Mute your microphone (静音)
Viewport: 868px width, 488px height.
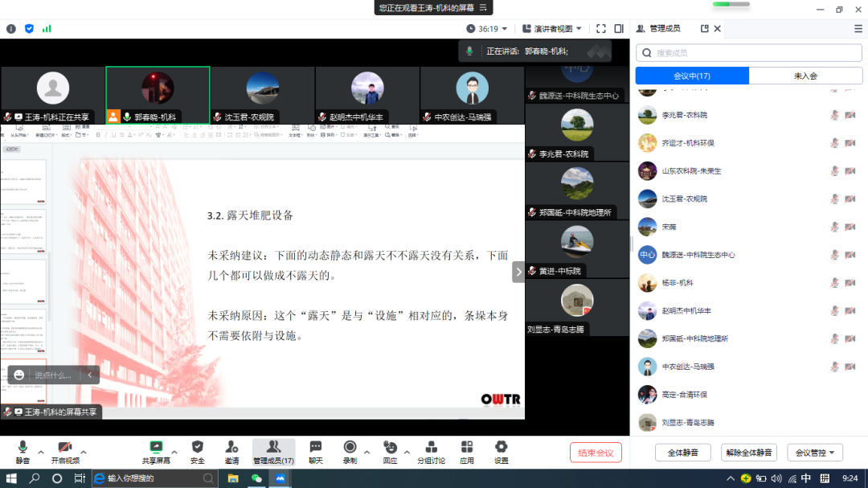point(22,450)
